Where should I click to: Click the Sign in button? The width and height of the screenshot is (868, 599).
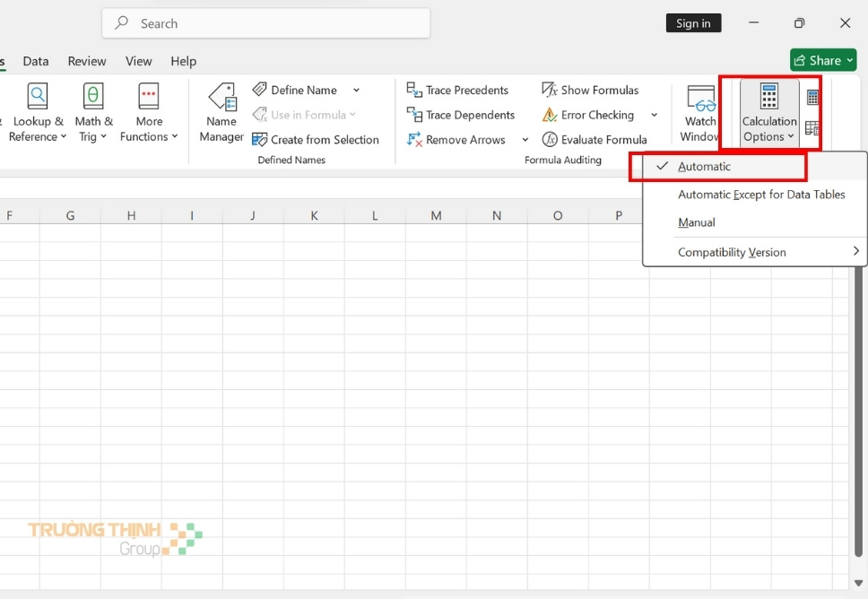point(693,22)
